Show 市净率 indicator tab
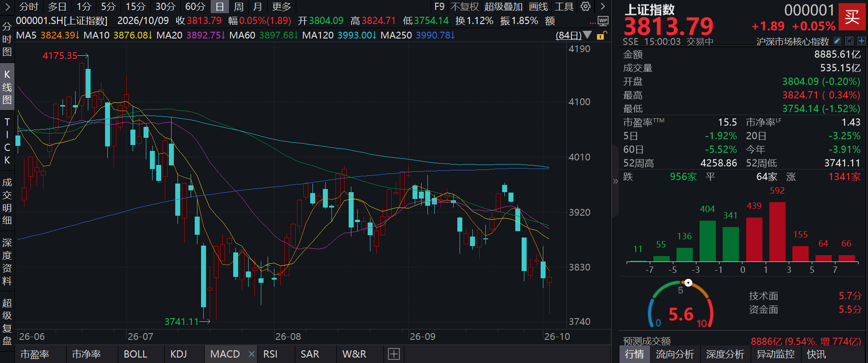Viewport: 868px width, 363px height. 86,354
